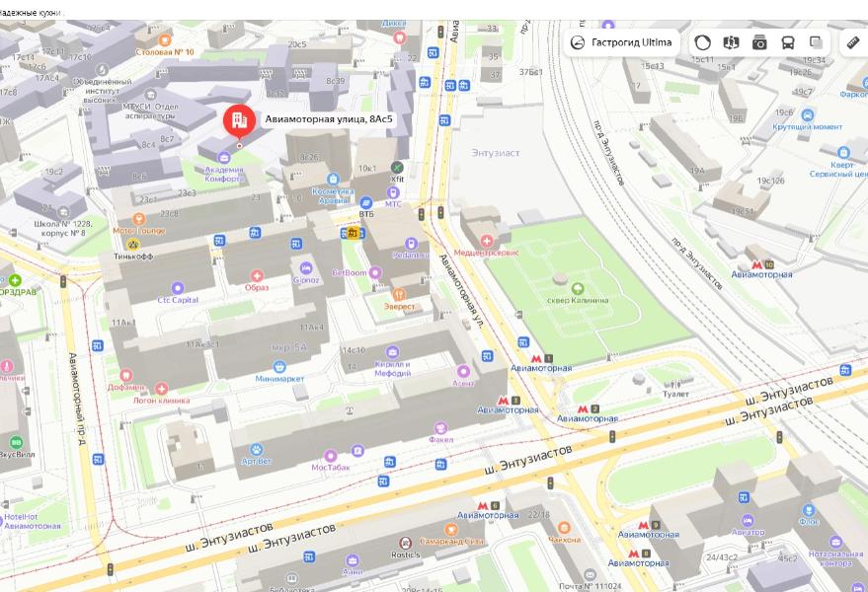Open Образ clinic marker

coord(257,275)
